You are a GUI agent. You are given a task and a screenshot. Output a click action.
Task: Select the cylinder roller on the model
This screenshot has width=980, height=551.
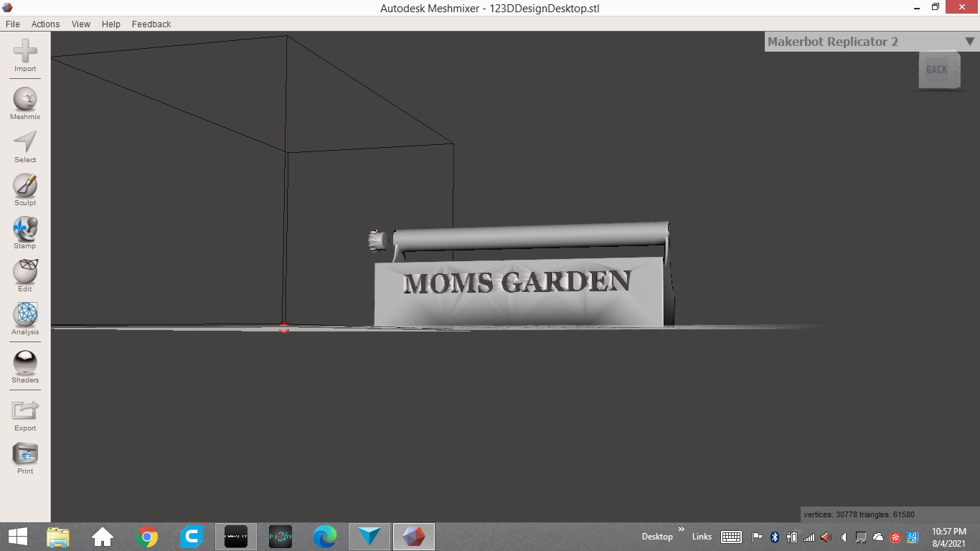pyautogui.click(x=531, y=236)
